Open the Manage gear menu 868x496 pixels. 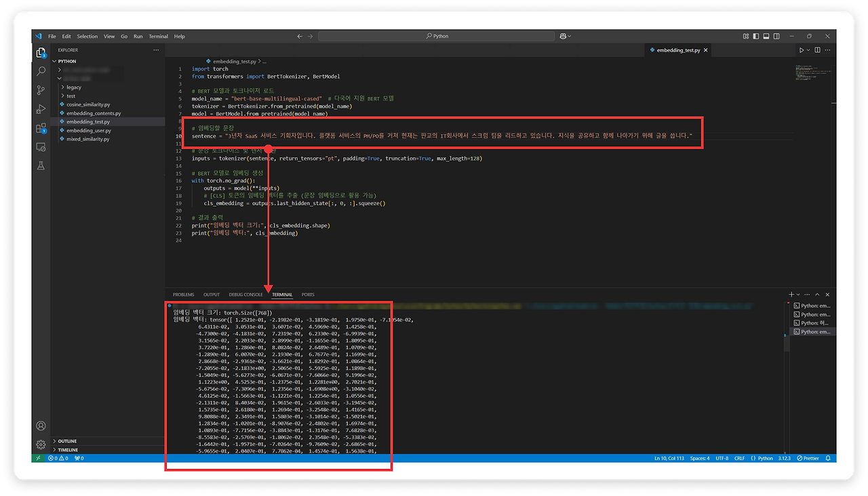[41, 445]
